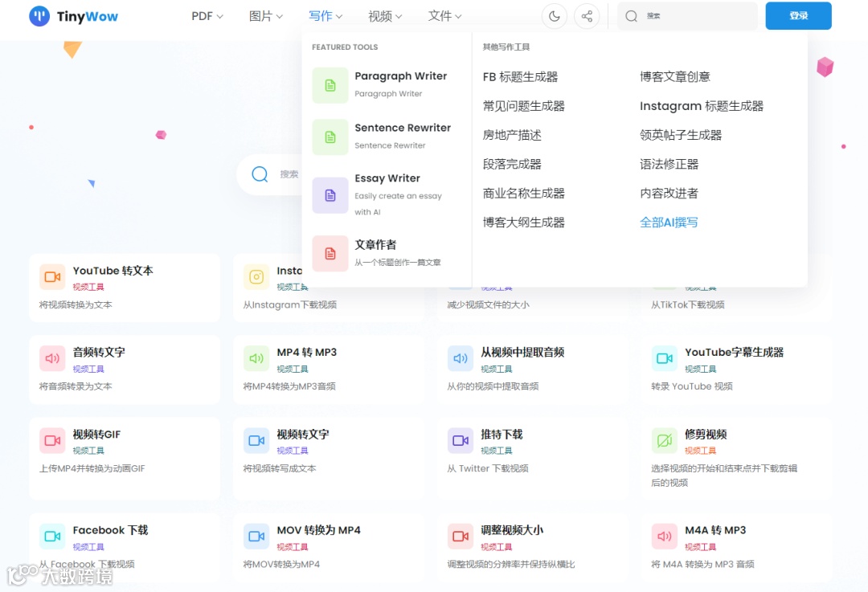868x592 pixels.
Task: Toggle dark mode moon icon
Action: pyautogui.click(x=554, y=16)
